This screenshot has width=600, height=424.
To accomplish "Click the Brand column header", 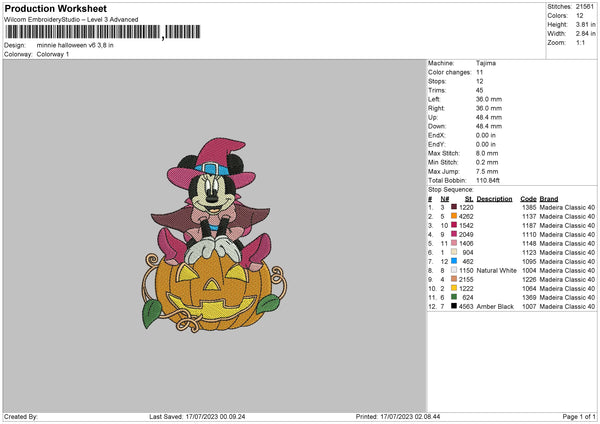I will coord(549,198).
